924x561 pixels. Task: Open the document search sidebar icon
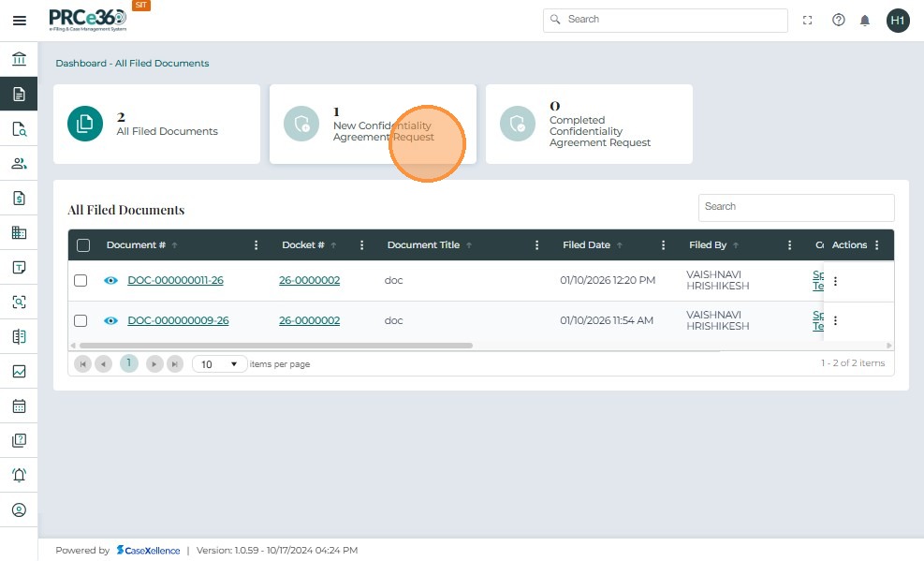tap(19, 128)
